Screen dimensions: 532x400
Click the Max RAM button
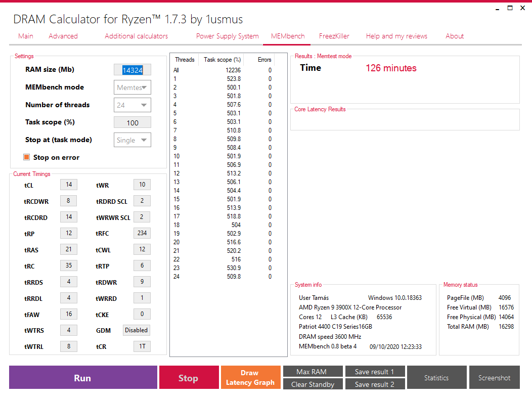point(313,372)
